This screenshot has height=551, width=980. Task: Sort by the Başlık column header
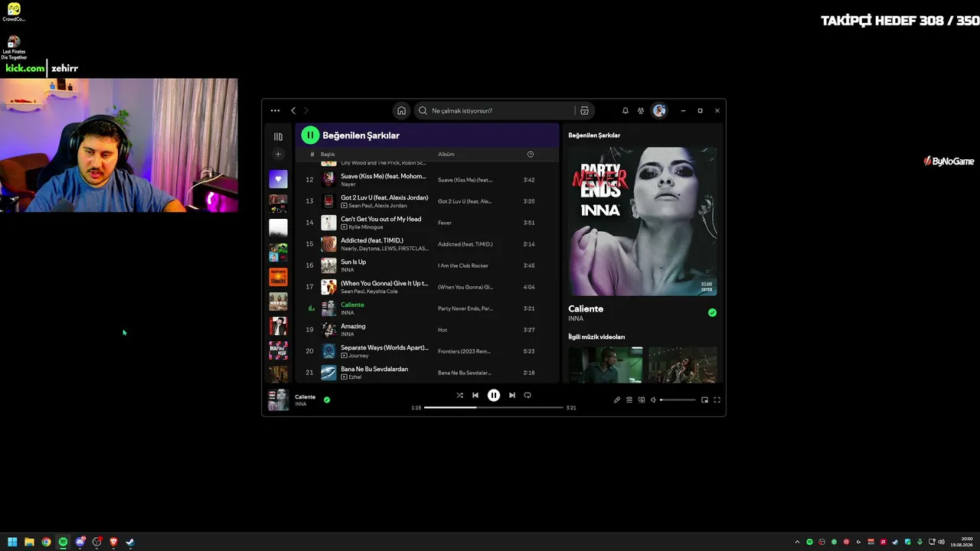click(328, 155)
